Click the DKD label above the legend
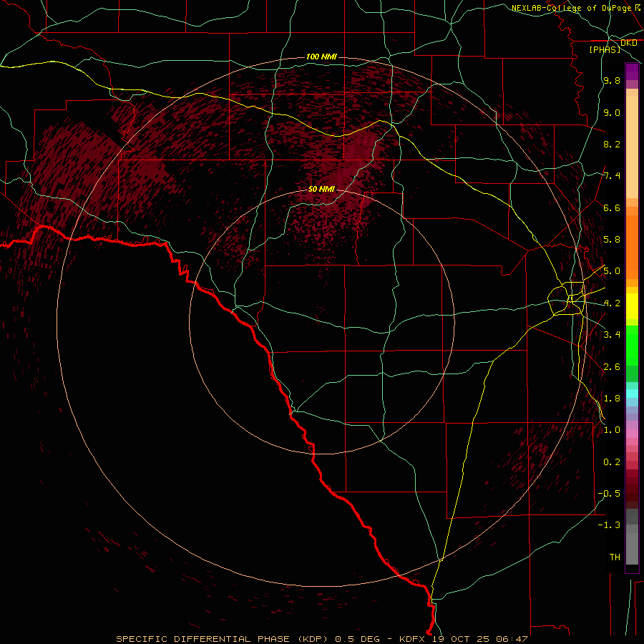This screenshot has height=644, width=644. [628, 43]
